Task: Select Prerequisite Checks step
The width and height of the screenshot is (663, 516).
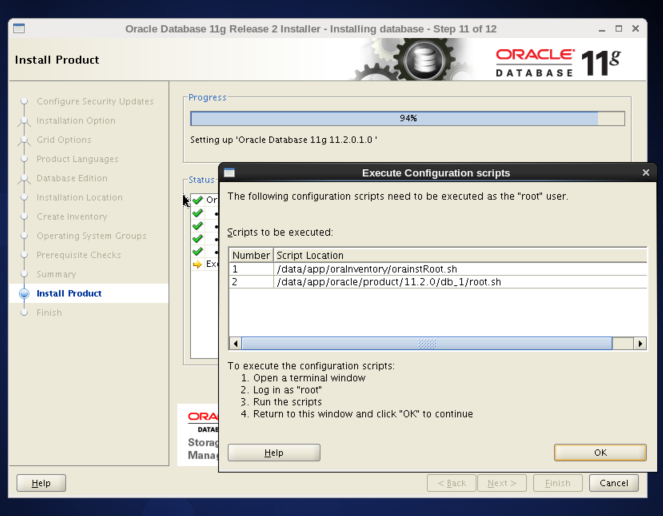Action: click(x=79, y=255)
